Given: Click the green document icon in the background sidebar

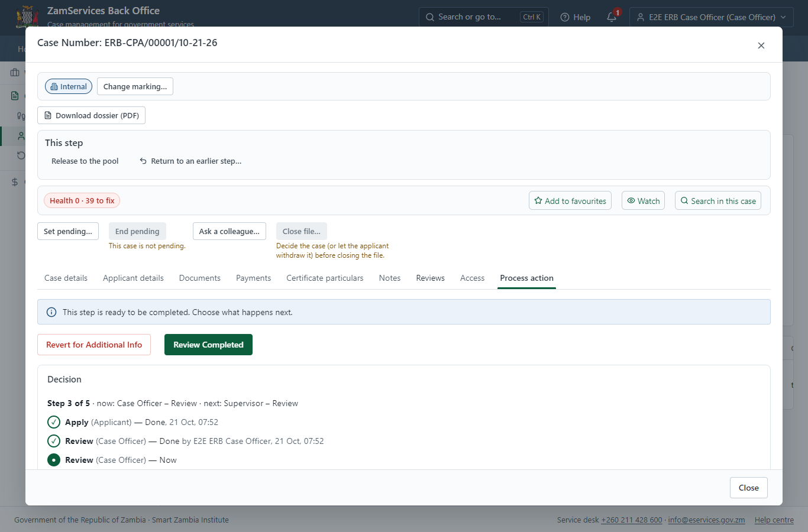Looking at the screenshot, I should click(15, 96).
